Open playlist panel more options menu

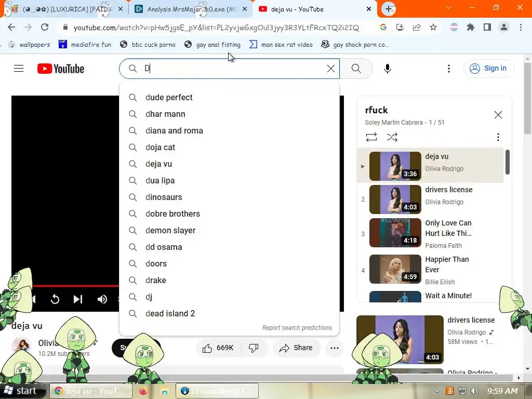coord(498,137)
